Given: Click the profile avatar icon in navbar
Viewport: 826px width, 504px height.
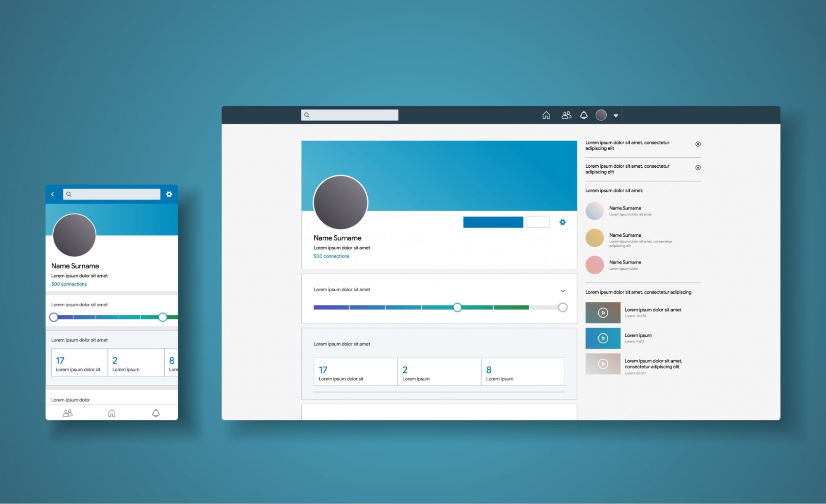Looking at the screenshot, I should pyautogui.click(x=601, y=115).
